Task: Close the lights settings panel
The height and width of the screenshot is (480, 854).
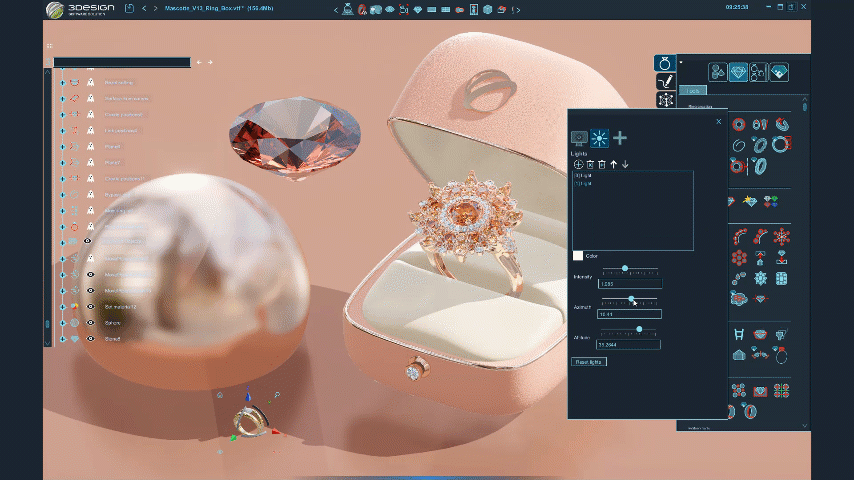Action: point(718,121)
